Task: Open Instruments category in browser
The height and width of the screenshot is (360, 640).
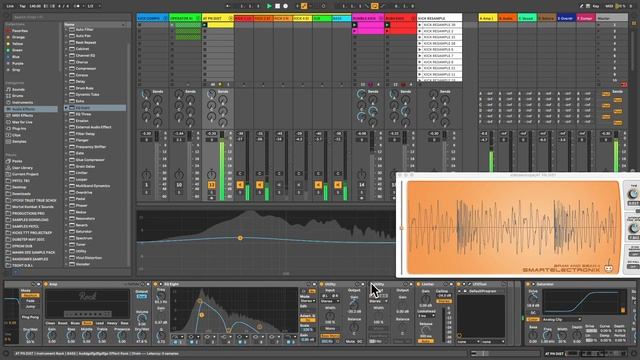Action: 22,102
